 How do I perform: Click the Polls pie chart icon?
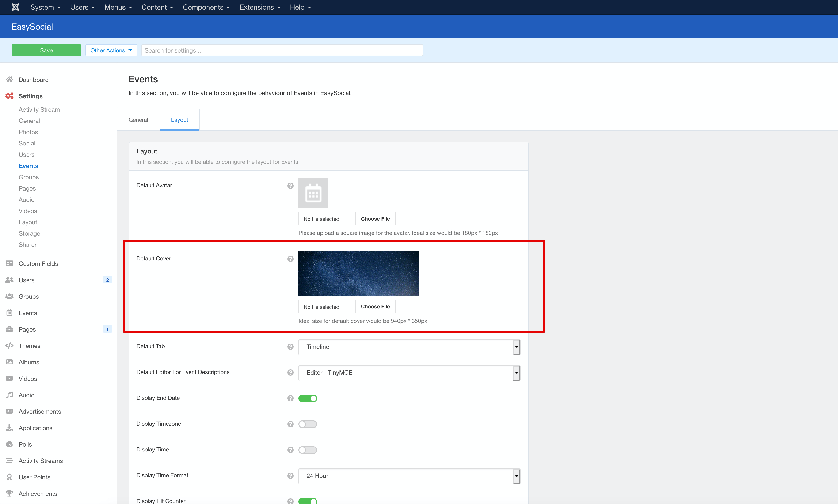(10, 444)
